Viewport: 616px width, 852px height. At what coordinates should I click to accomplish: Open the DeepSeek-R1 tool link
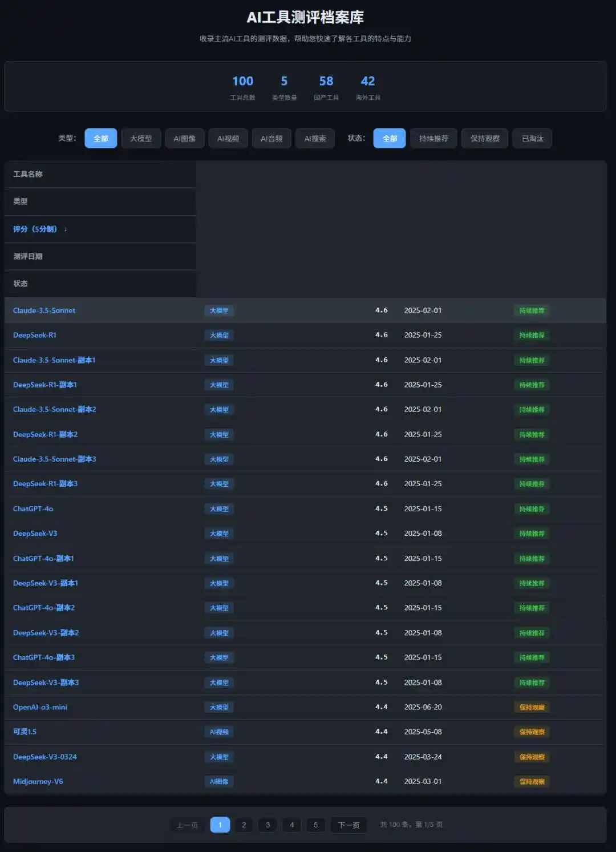35,335
